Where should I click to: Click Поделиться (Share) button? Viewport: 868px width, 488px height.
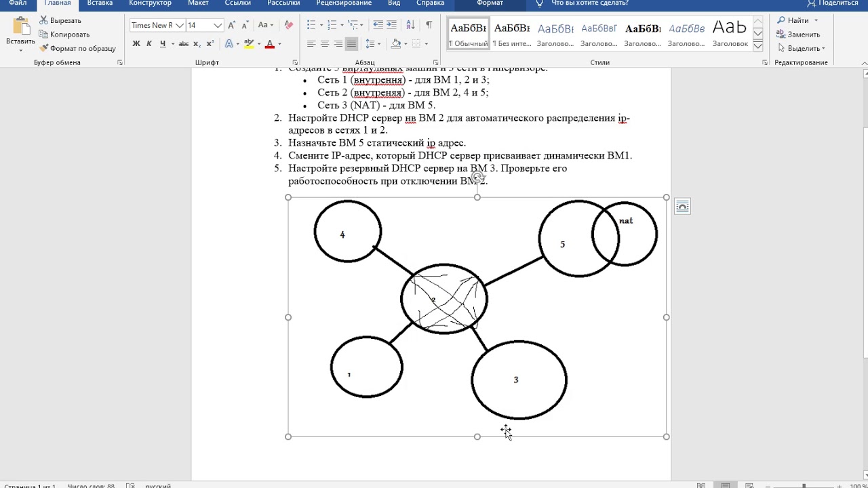[833, 3]
